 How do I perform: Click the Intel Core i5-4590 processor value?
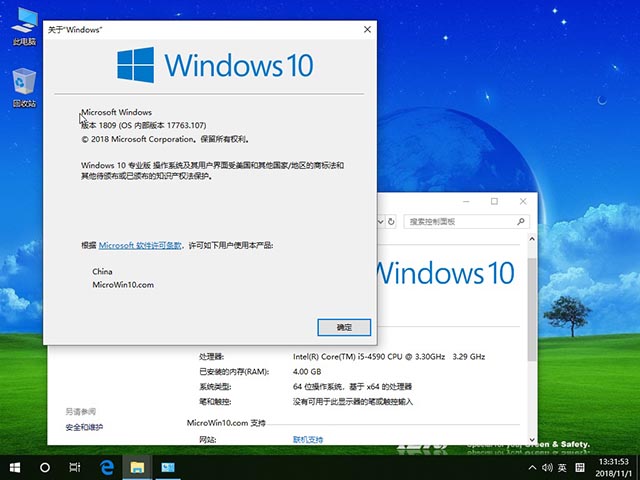click(x=389, y=357)
